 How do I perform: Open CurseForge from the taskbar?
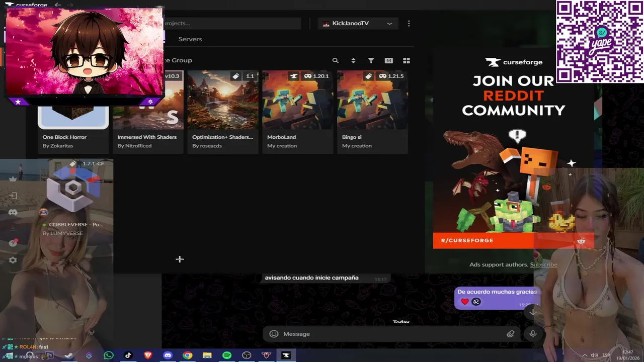286,355
